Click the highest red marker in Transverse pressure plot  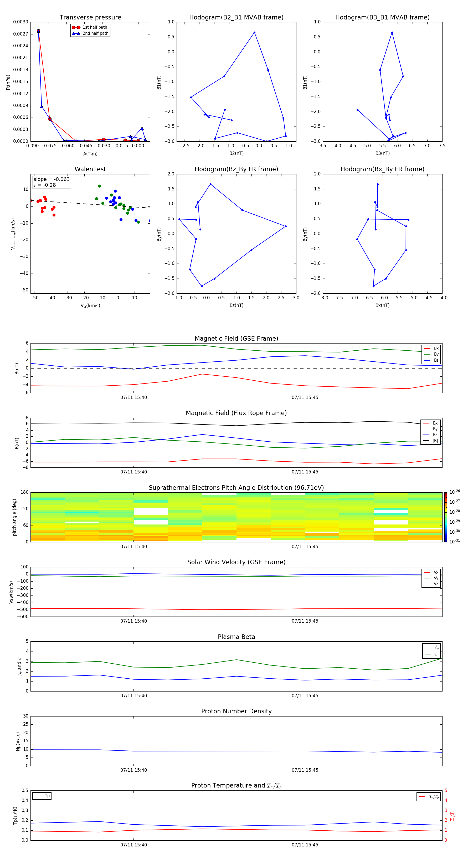point(38,31)
